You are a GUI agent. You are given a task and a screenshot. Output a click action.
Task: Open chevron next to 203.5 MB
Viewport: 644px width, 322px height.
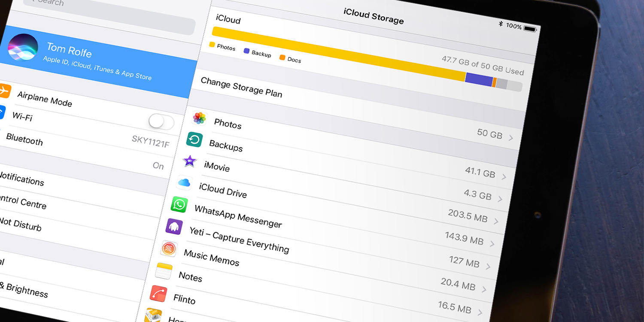(x=496, y=222)
